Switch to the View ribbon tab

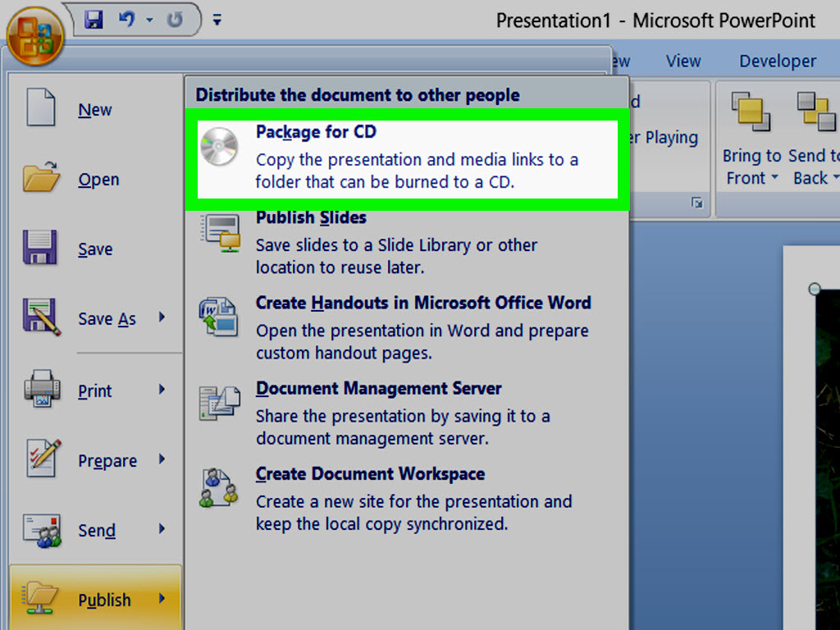click(x=683, y=61)
